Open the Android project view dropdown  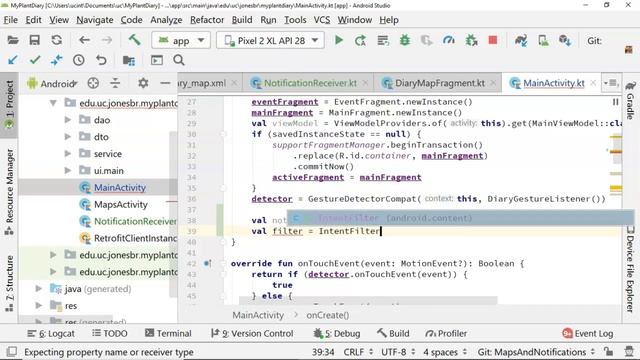click(52, 83)
